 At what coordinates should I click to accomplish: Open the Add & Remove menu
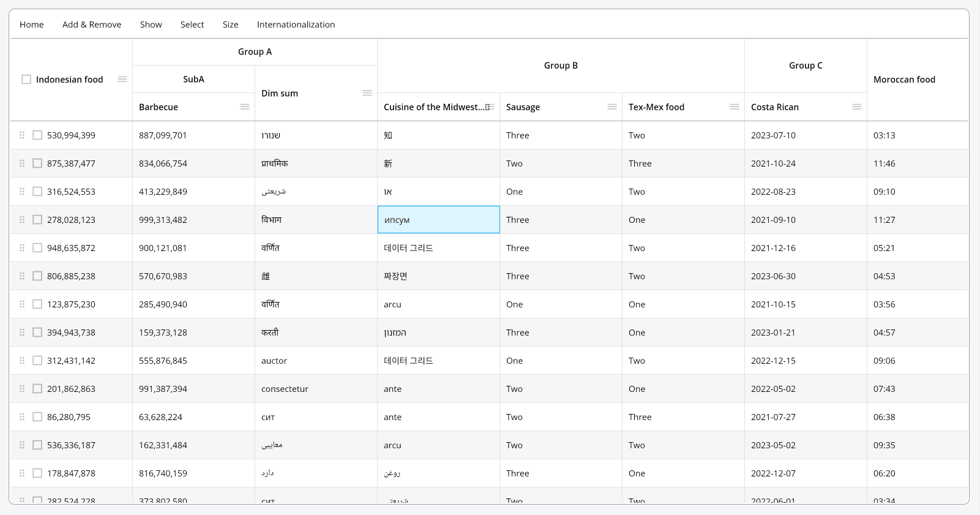92,24
